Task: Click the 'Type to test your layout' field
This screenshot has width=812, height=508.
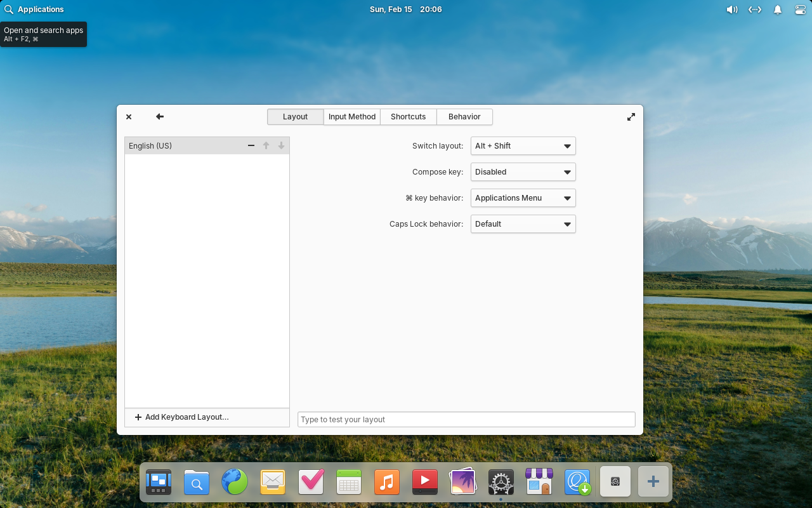Action: (466, 420)
